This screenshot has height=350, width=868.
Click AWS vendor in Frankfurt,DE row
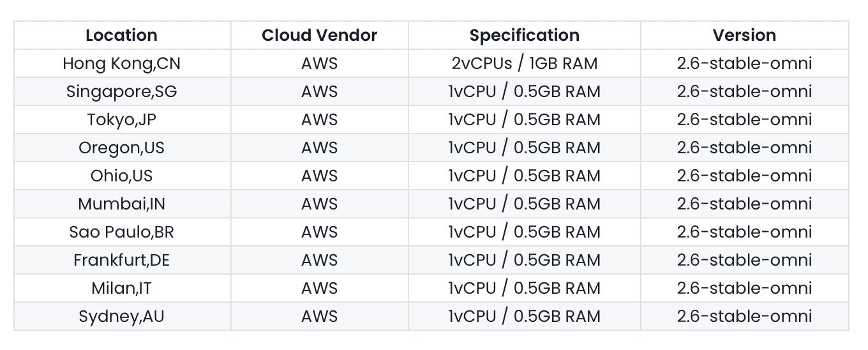point(319,260)
